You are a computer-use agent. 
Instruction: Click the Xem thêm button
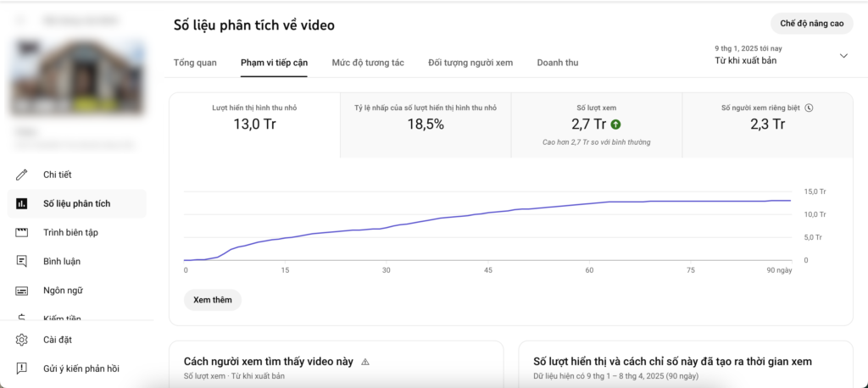(x=213, y=300)
